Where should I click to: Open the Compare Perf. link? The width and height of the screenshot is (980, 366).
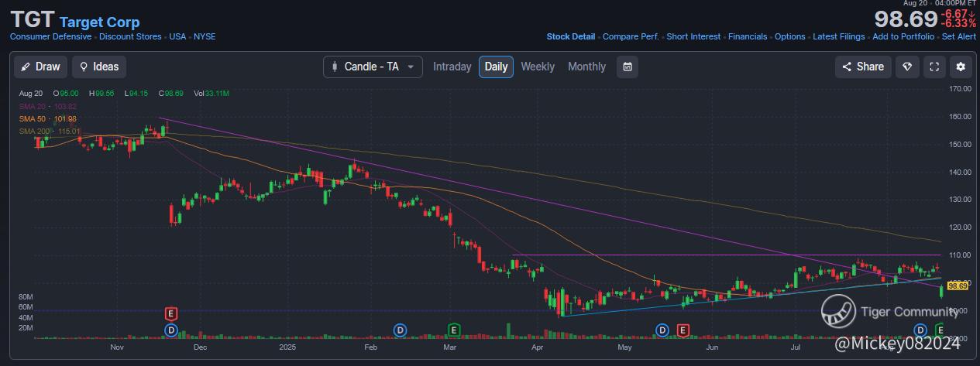tap(631, 36)
